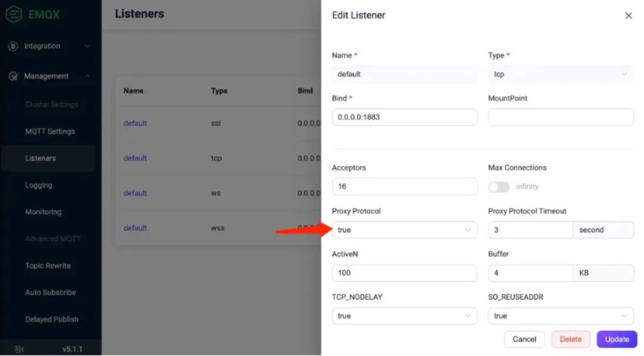Open the listener Type dropdown

(x=561, y=75)
